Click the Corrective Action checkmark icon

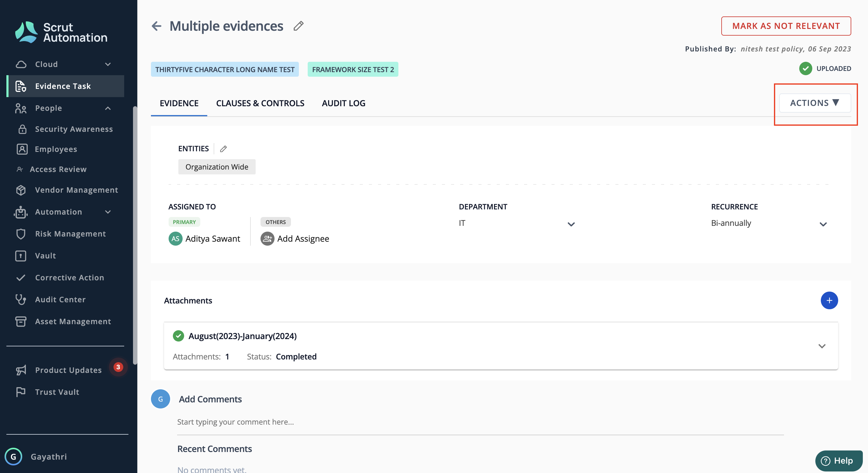pyautogui.click(x=21, y=278)
